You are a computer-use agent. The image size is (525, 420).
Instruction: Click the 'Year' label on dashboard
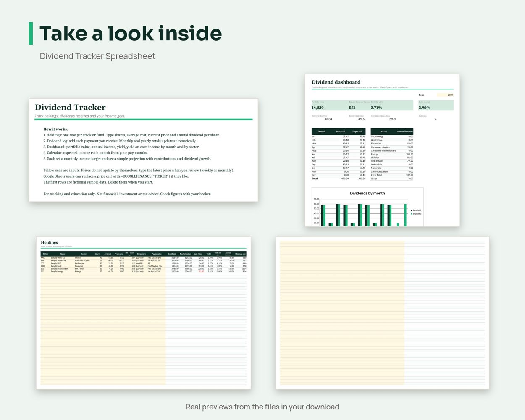click(x=421, y=95)
